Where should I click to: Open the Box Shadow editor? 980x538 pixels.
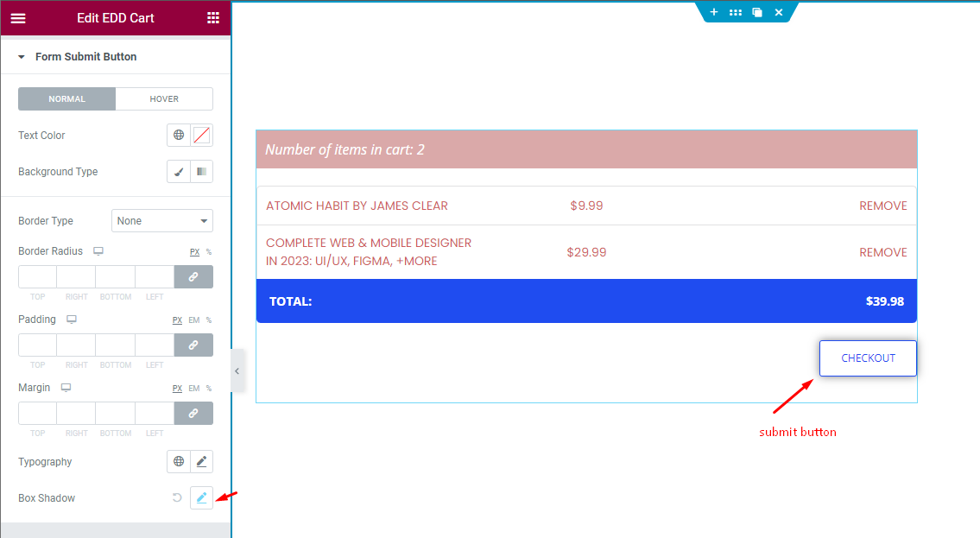201,497
